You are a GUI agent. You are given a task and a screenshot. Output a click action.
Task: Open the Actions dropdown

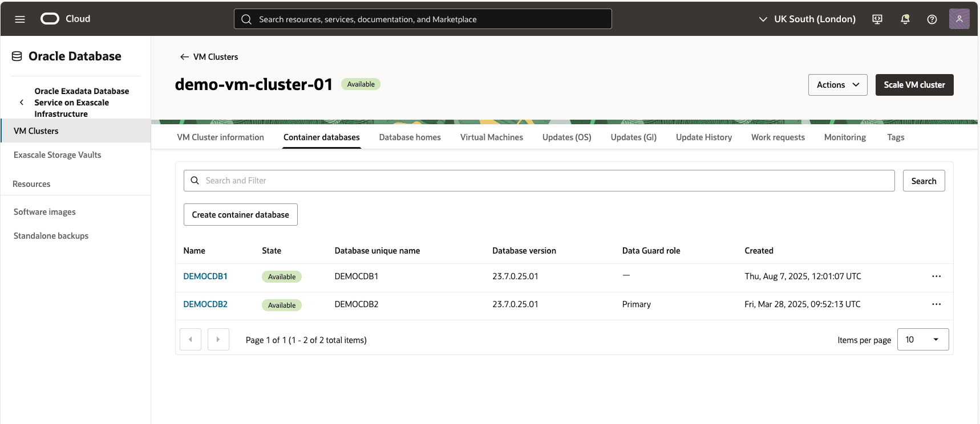(x=838, y=85)
